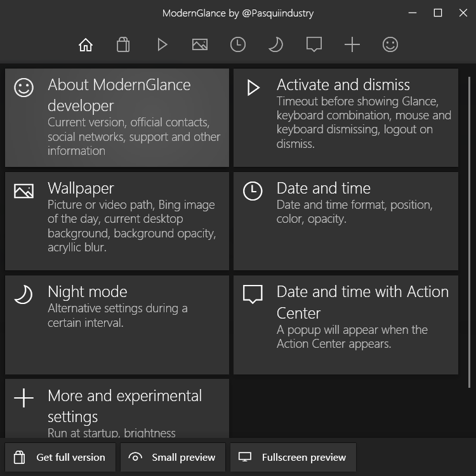Open Night mode via moon icon in nav bar

coord(276,45)
